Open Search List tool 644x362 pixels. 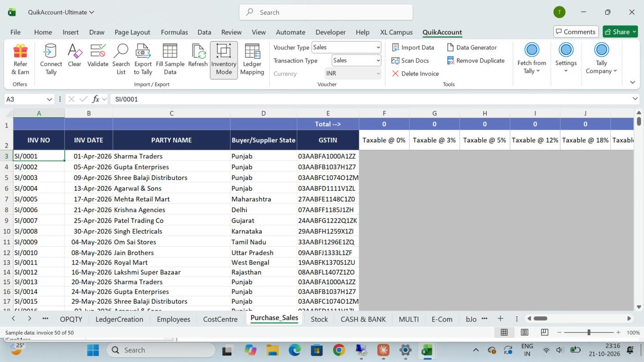[x=121, y=60]
